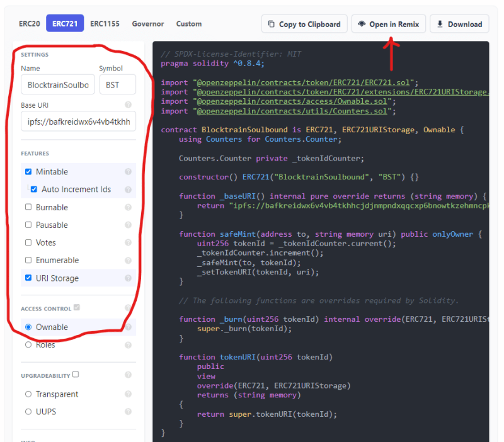Click the safeMint function declaration

pos(330,234)
